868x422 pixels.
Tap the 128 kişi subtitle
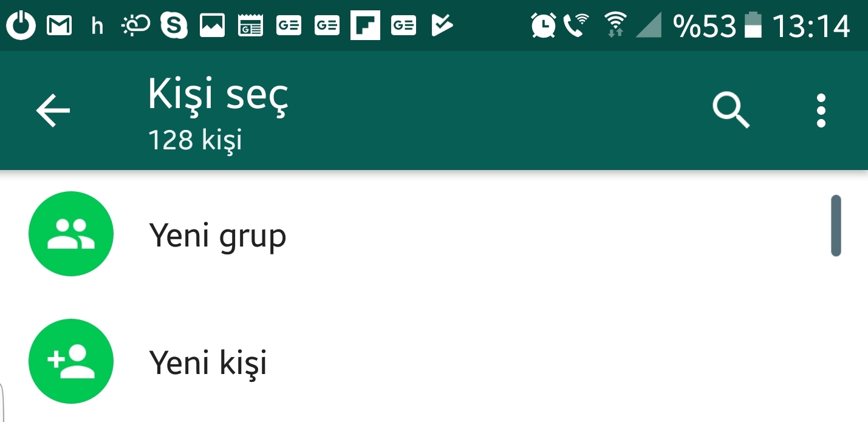195,140
